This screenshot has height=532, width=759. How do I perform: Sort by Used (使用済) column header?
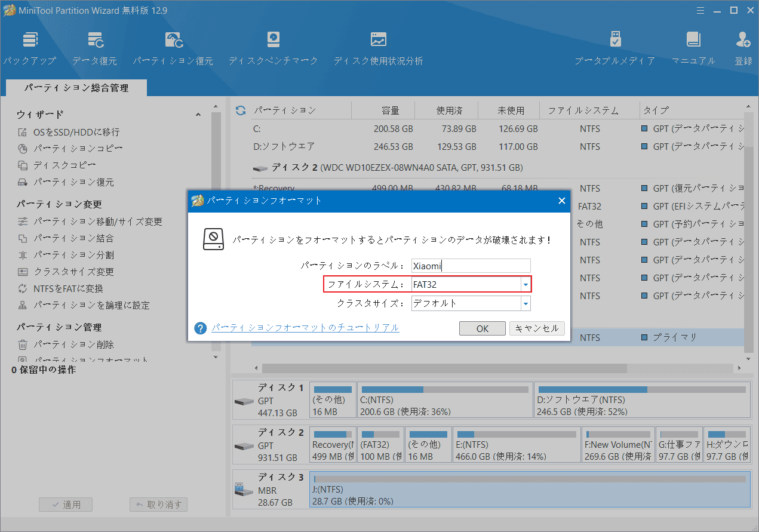[448, 110]
